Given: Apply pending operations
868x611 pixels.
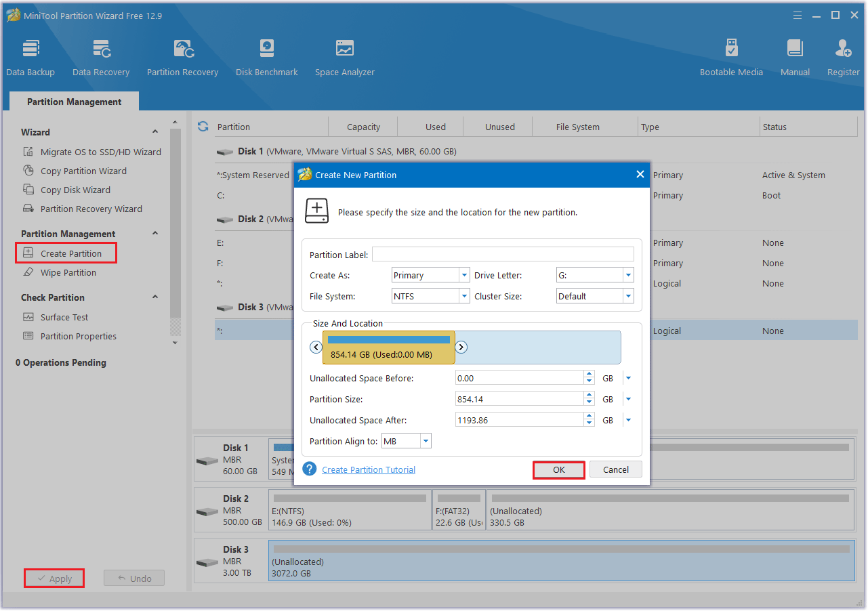Looking at the screenshot, I should [x=54, y=578].
